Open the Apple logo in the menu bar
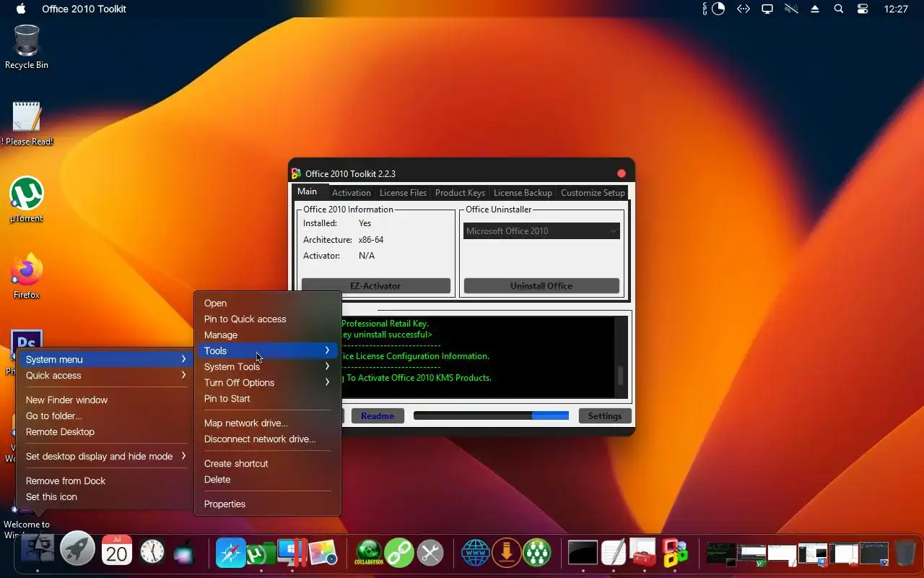 click(x=20, y=9)
